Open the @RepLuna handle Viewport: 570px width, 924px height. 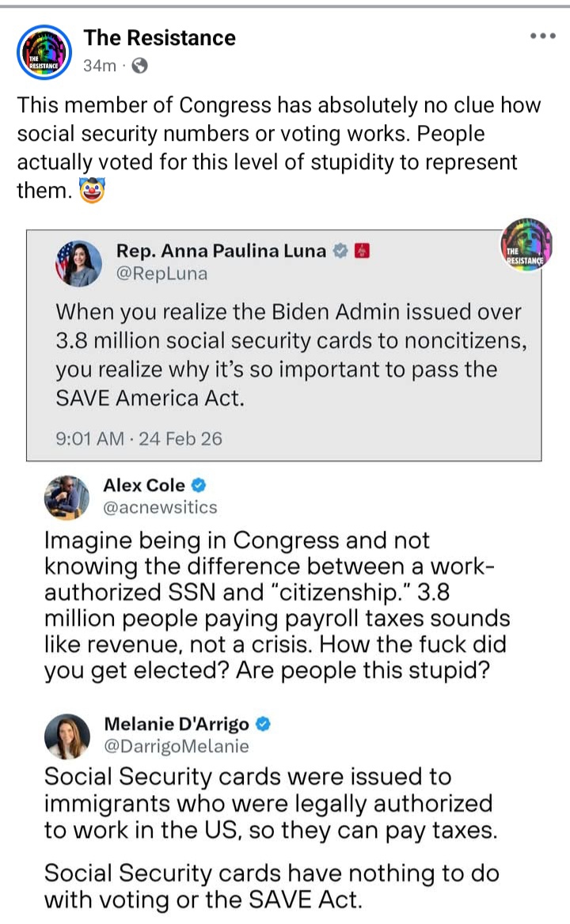click(162, 274)
